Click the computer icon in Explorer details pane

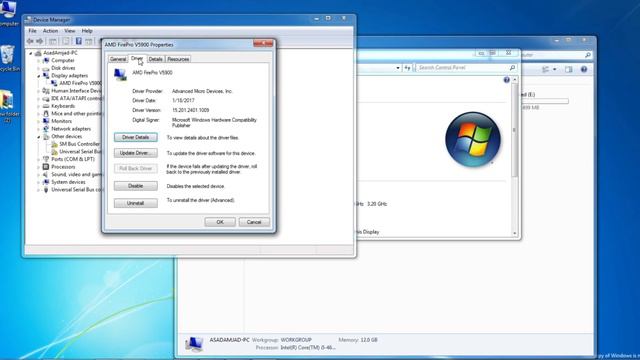pyautogui.click(x=193, y=344)
